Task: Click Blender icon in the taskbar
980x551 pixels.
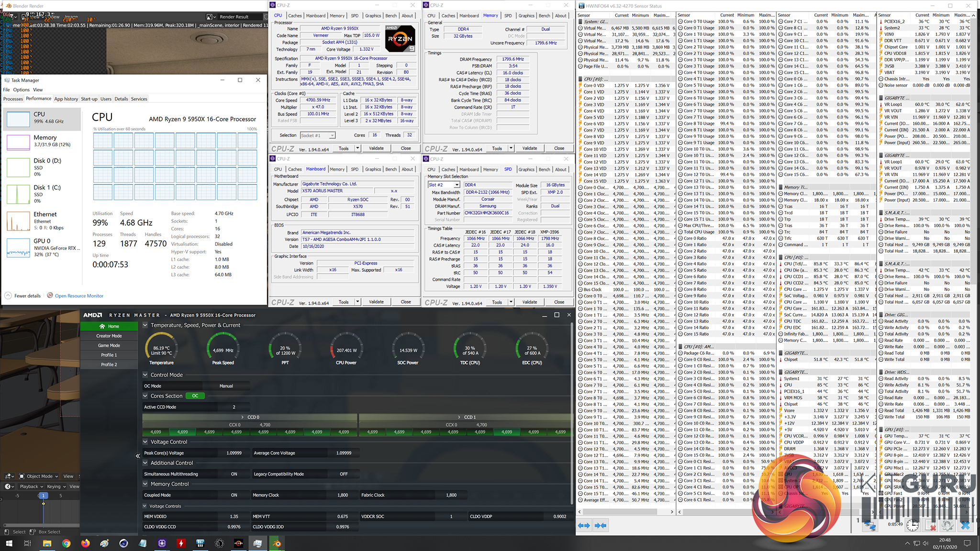Action: pos(277,543)
